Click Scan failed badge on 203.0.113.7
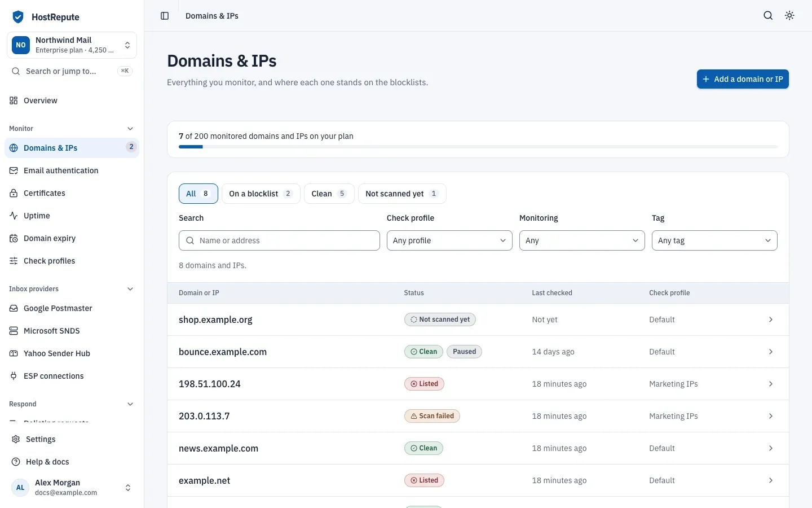The width and height of the screenshot is (812, 508). [433, 416]
